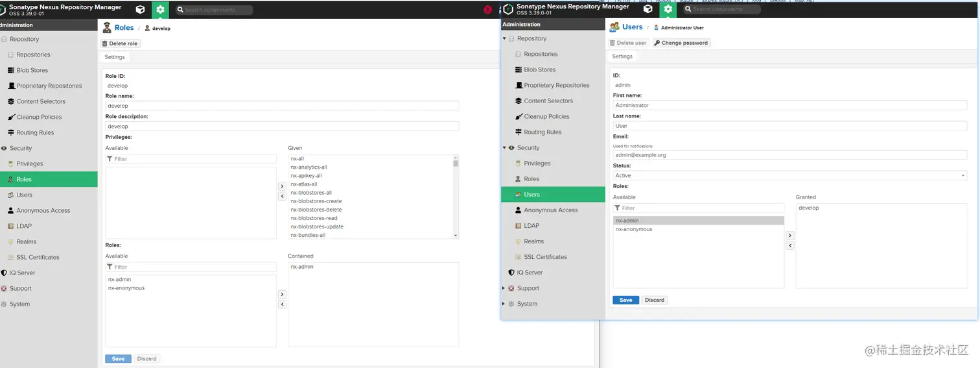Revoke granted role with left arrow in Users
980x368 pixels.
pos(789,245)
